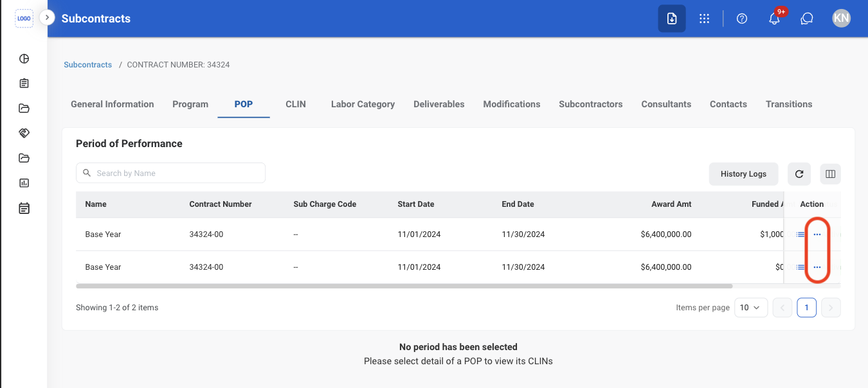Open the KN user avatar menu
This screenshot has width=868, height=388.
tap(842, 19)
